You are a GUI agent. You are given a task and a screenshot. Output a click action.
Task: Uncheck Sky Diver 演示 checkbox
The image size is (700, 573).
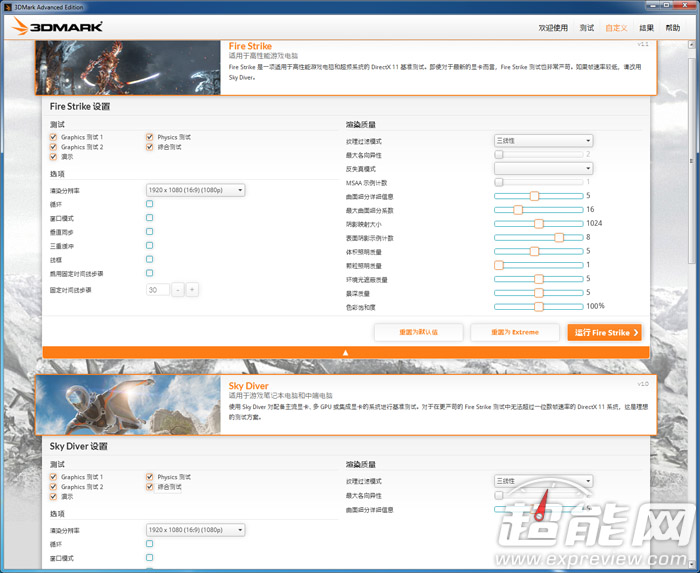[53, 496]
